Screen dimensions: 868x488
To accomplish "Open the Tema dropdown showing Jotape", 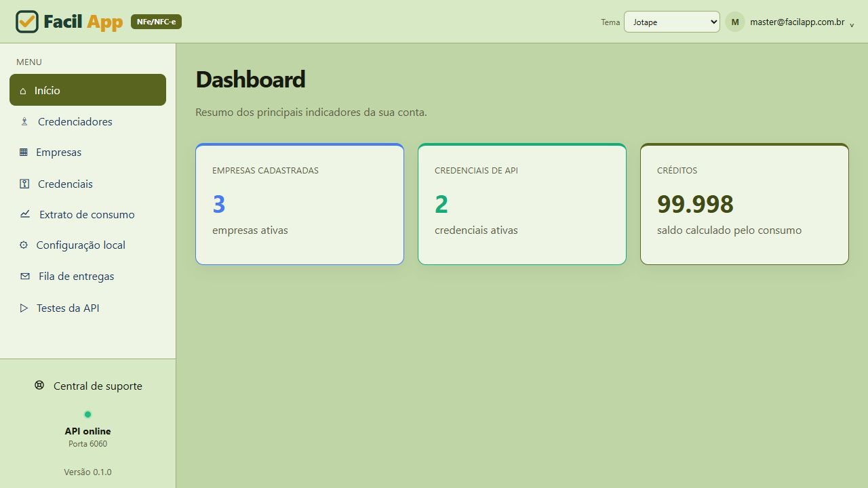I will coord(672,22).
